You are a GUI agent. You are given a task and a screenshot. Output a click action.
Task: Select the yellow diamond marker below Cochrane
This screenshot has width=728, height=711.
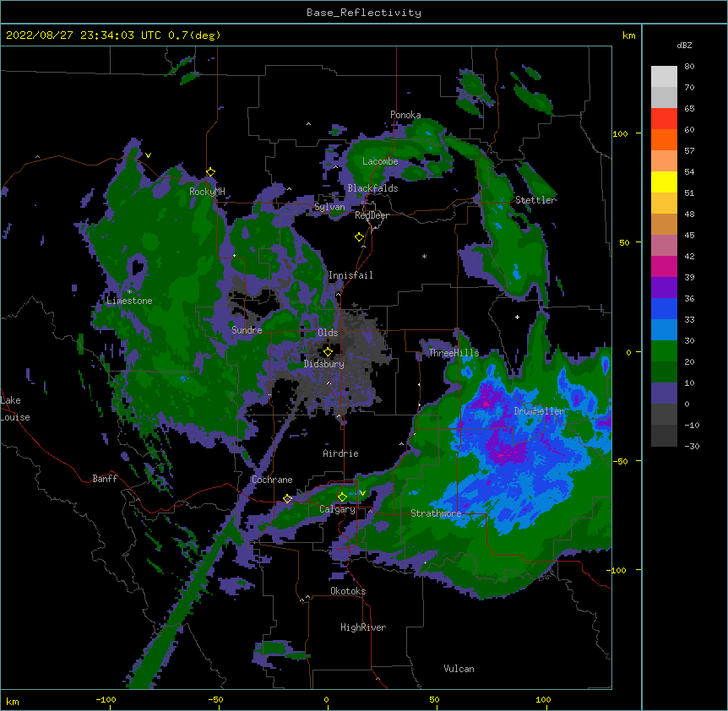pos(287,499)
